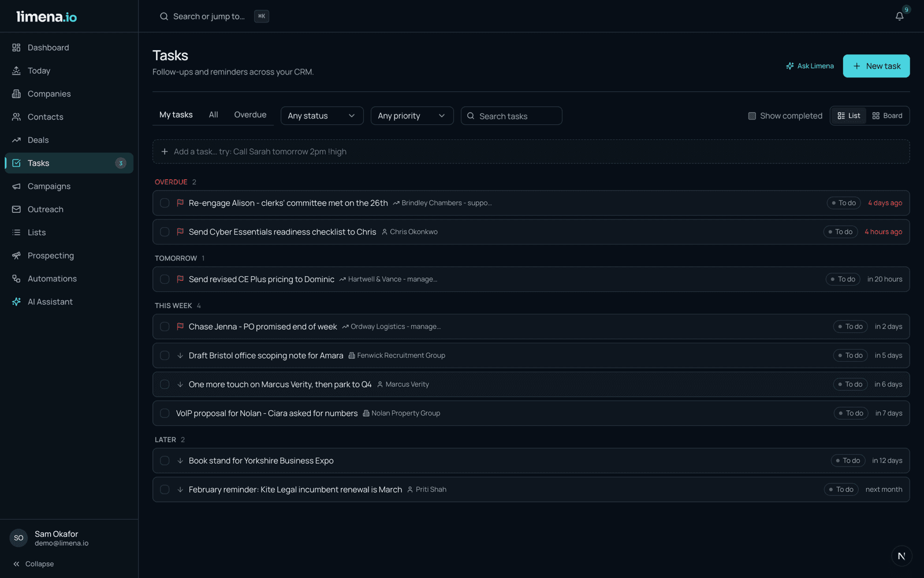924x578 pixels.
Task: Switch to My tasks tab
Action: [x=176, y=114]
